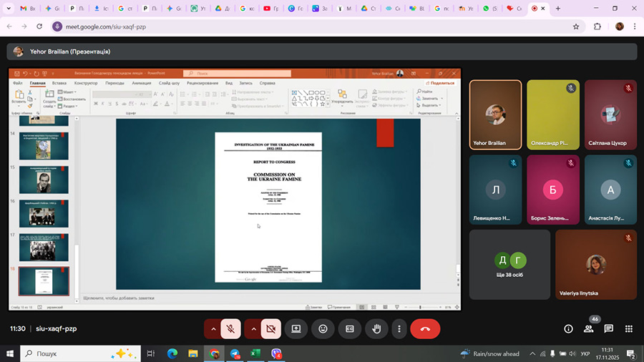Show the participants list panel
The width and height of the screenshot is (644, 362).
point(589,329)
